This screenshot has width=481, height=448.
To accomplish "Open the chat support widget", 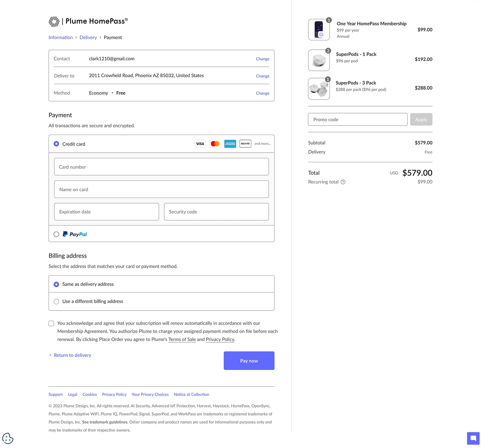I will tap(473, 438).
